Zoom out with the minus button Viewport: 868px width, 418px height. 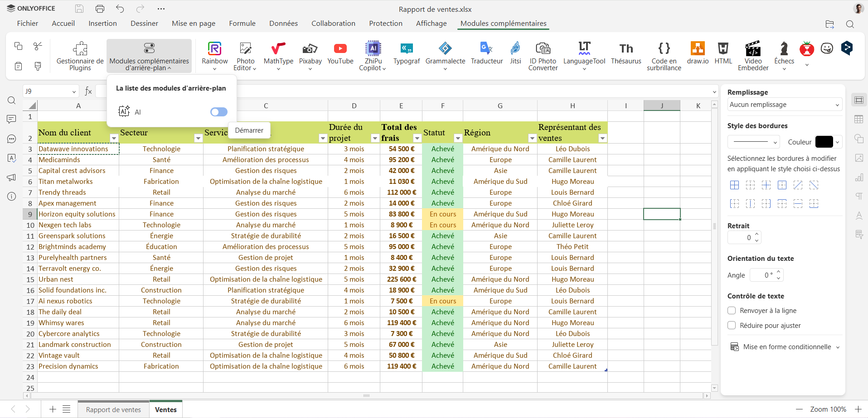click(x=799, y=409)
